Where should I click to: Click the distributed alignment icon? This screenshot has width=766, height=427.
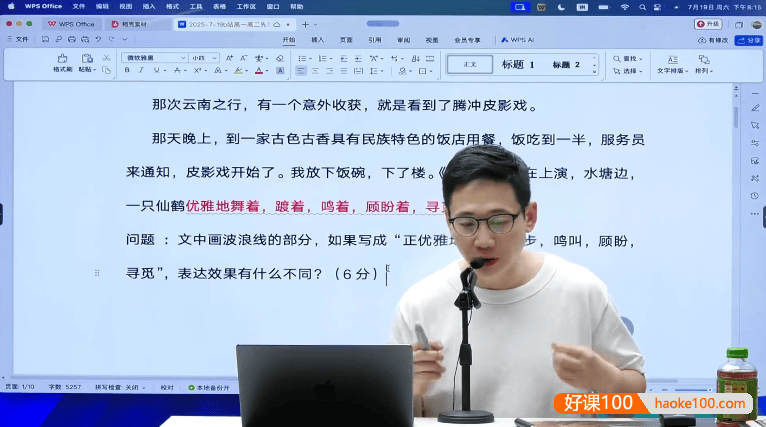point(358,71)
